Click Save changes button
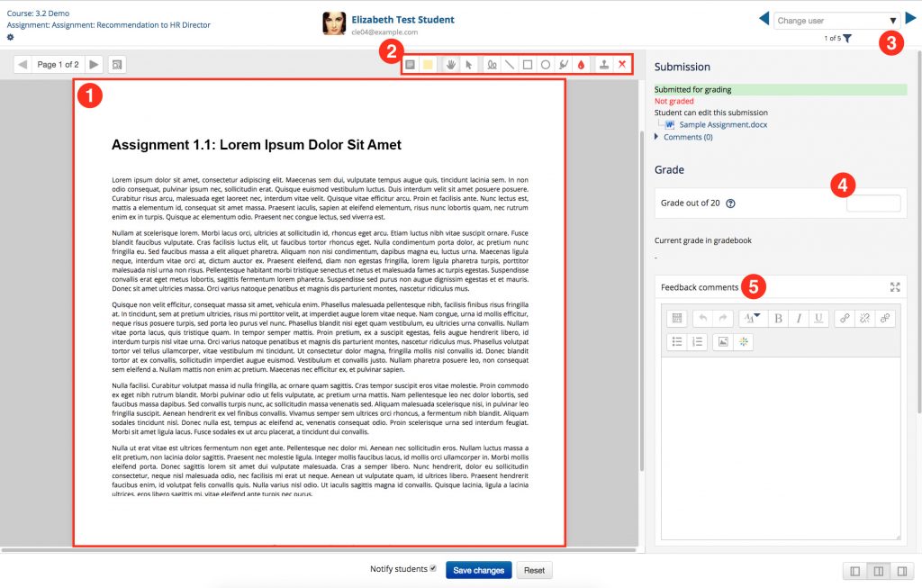The height and width of the screenshot is (588, 922). click(478, 570)
